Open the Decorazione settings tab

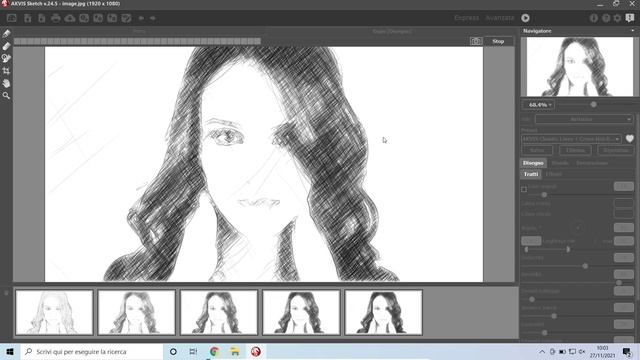tap(592, 163)
